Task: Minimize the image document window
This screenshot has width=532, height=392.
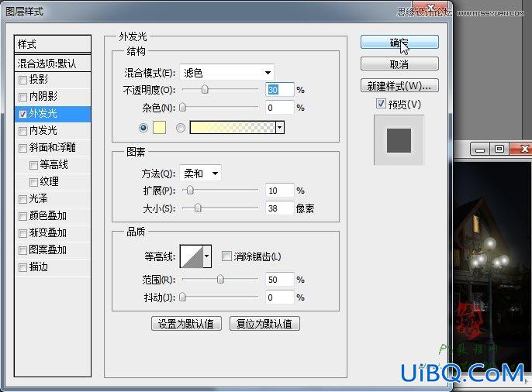Action: click(480, 149)
